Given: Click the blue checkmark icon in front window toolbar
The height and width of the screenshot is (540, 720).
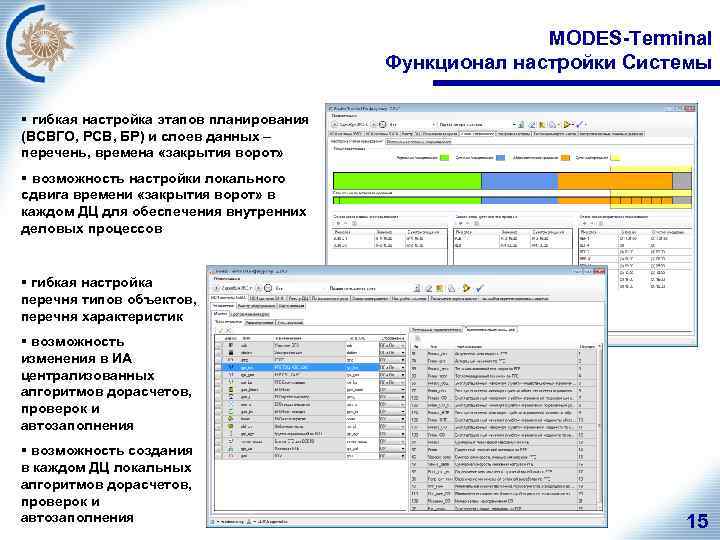Looking at the screenshot, I should click(x=479, y=288).
